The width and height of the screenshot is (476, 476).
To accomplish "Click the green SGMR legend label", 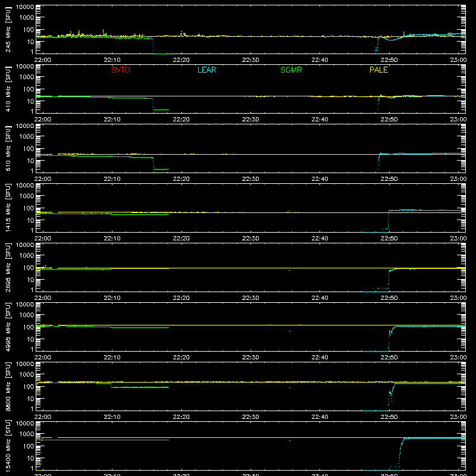I will tap(291, 70).
